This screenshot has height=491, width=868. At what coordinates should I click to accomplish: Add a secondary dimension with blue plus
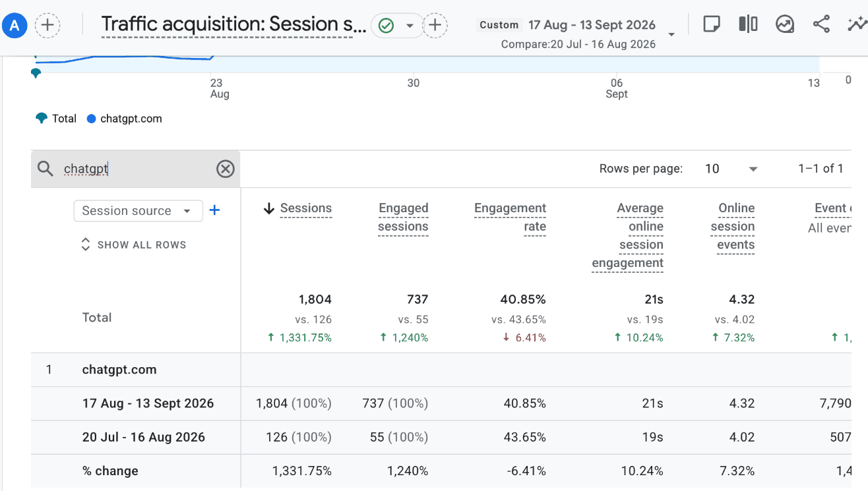(x=214, y=210)
